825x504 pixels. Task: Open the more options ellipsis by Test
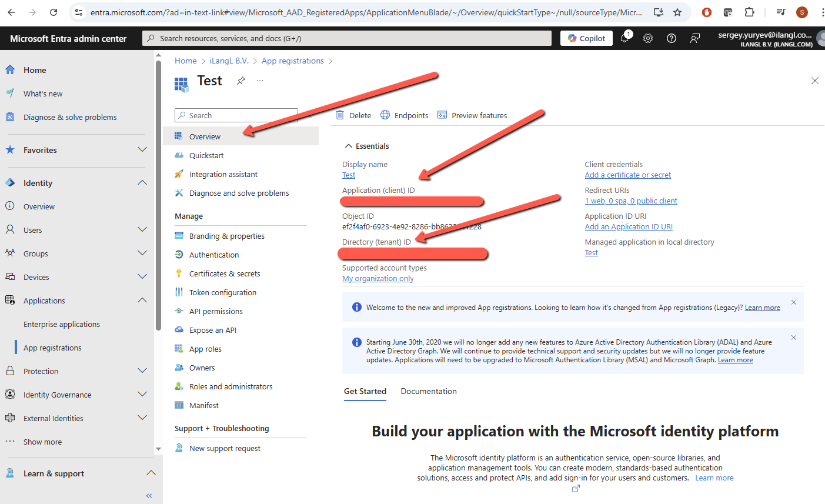click(260, 81)
